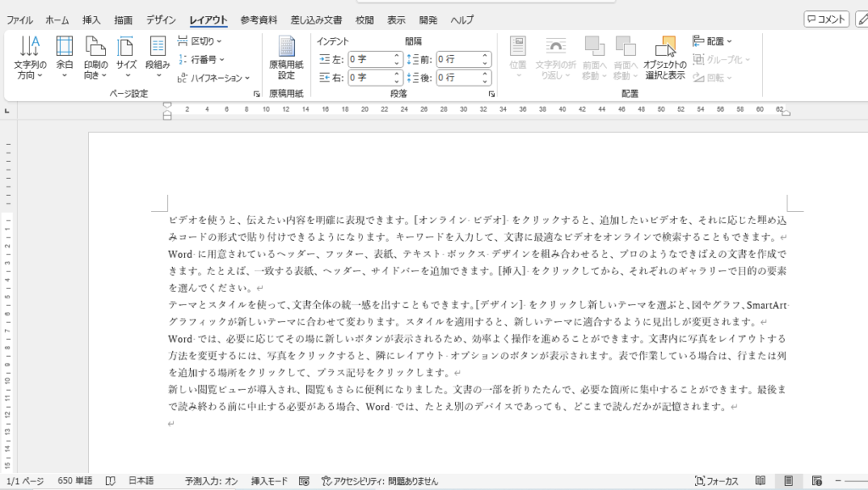Open the 行番号 line numbers dropdown
Screen dimensions: 868x490
coord(202,59)
